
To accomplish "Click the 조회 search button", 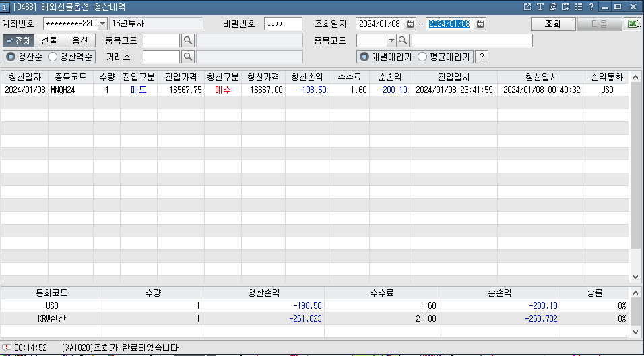I will [x=553, y=24].
